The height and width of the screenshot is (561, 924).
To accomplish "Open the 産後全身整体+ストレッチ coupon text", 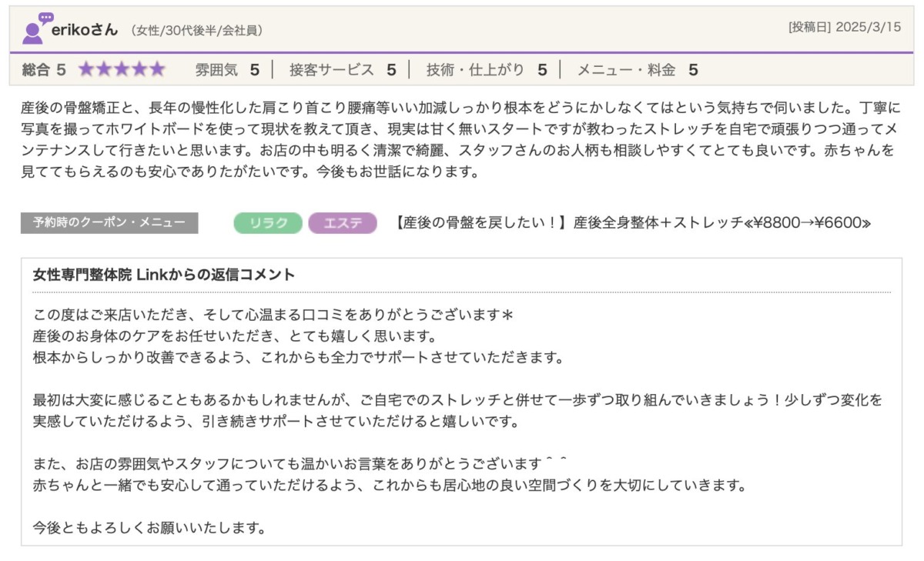I will (x=633, y=223).
